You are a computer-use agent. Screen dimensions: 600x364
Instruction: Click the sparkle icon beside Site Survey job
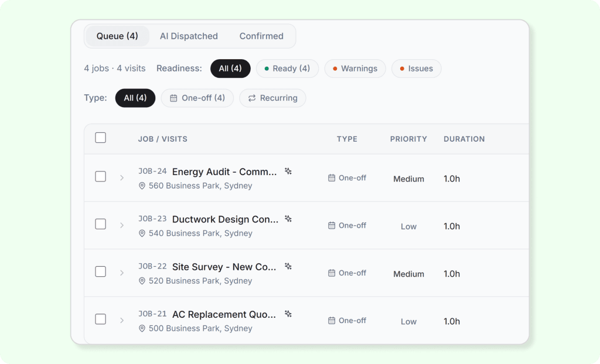tap(288, 266)
